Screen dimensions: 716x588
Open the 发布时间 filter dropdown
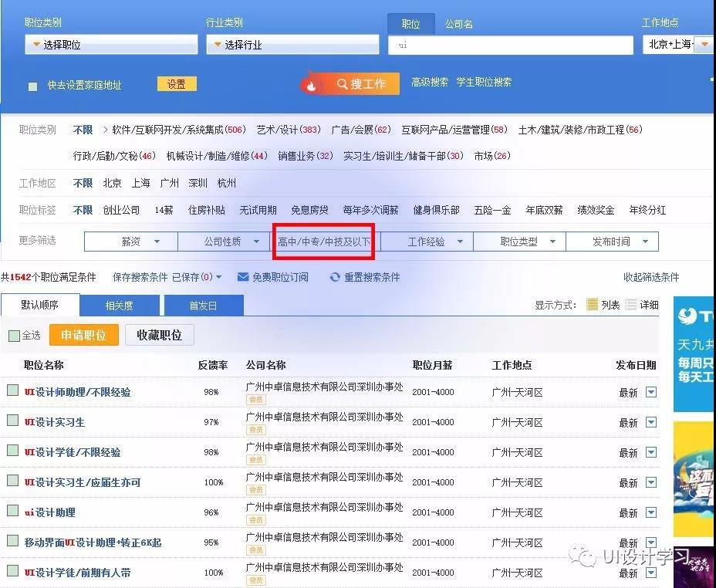611,242
